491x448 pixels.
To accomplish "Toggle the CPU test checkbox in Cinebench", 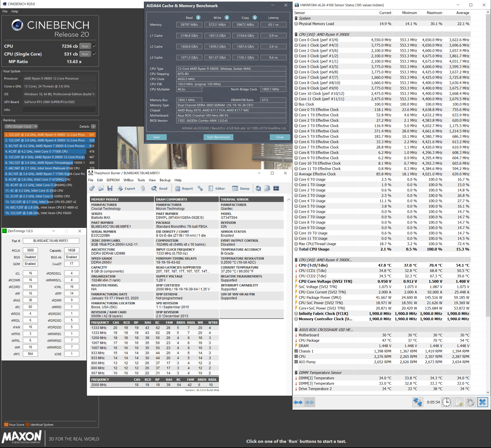I will tap(95, 46).
